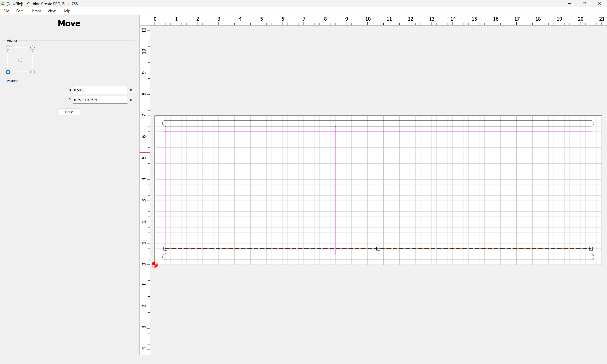607x364 pixels.
Task: Close the Carbide Create window
Action: 599,4
